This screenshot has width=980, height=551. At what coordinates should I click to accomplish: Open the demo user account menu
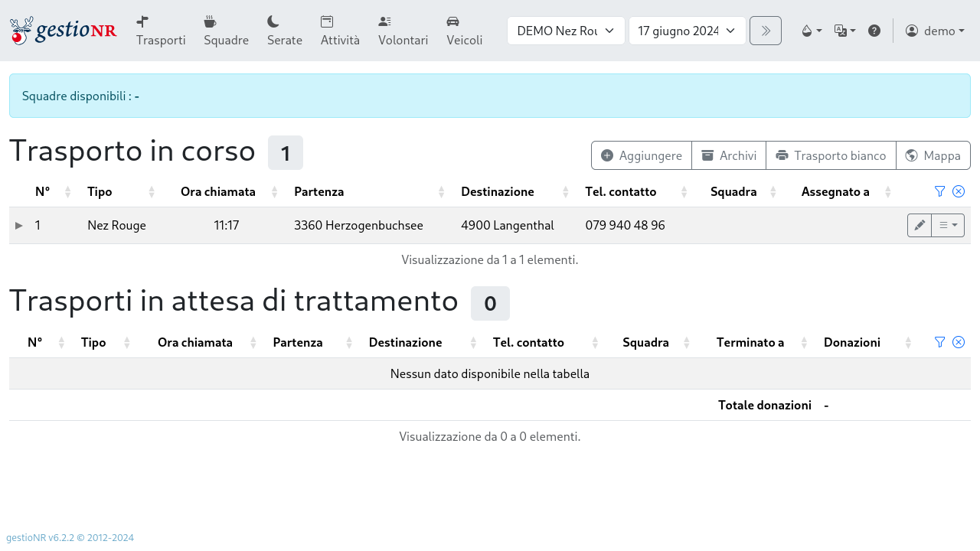point(935,31)
